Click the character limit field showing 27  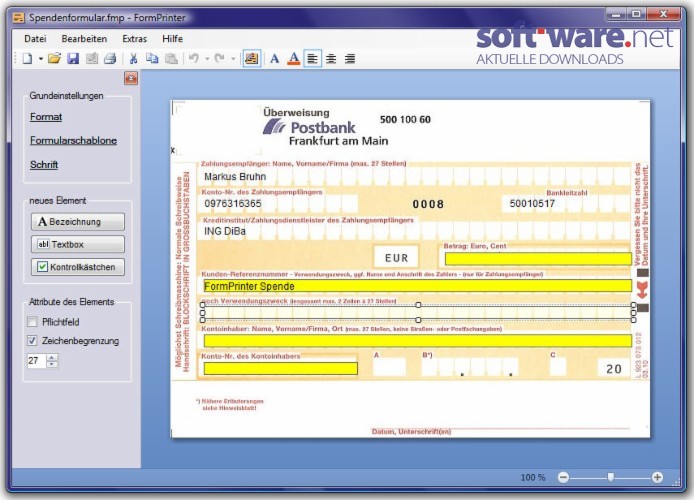pos(37,361)
